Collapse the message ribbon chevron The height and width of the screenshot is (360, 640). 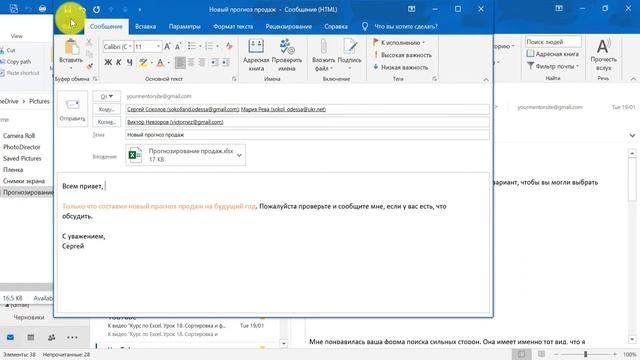pos(486,80)
